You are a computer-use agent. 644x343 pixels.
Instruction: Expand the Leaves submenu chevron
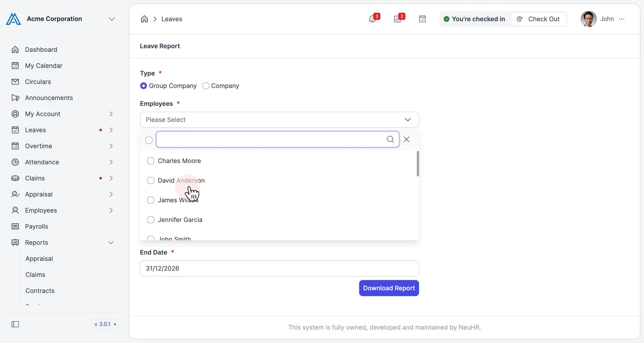pos(111,130)
